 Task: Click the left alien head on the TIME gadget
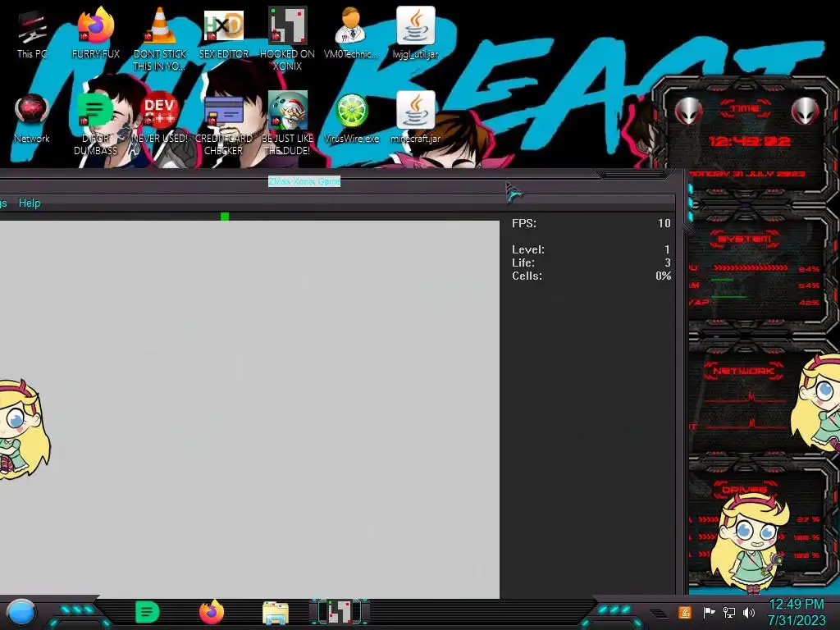[x=689, y=111]
